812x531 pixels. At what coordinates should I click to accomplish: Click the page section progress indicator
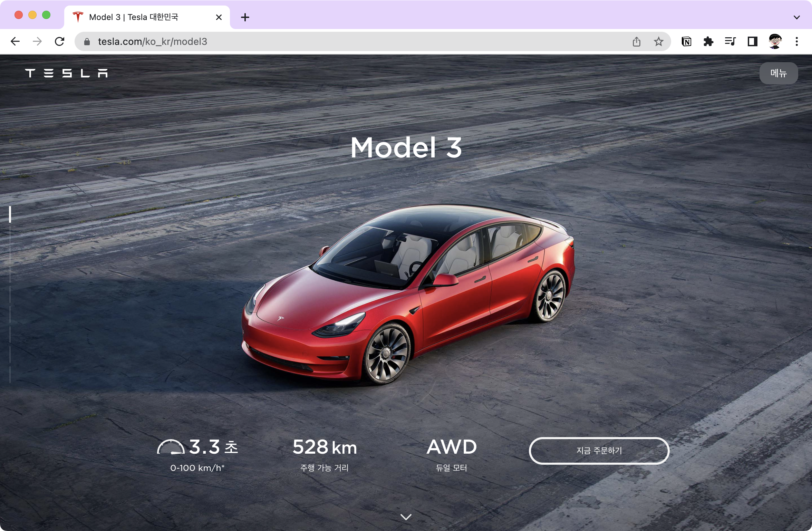(10, 215)
